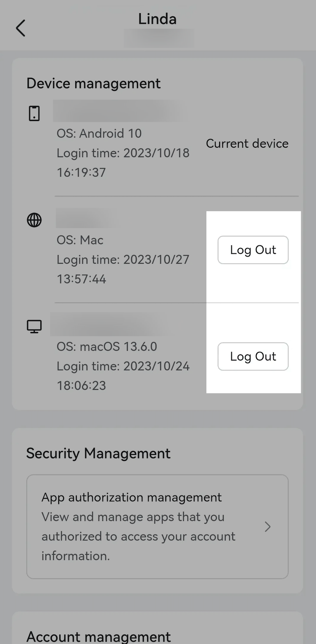Log out the Mac browser session
The width and height of the screenshot is (316, 644).
(x=253, y=250)
